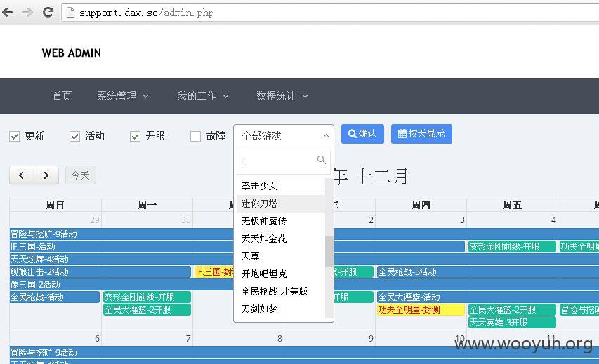Expand the 数据统计 menu

click(x=282, y=96)
